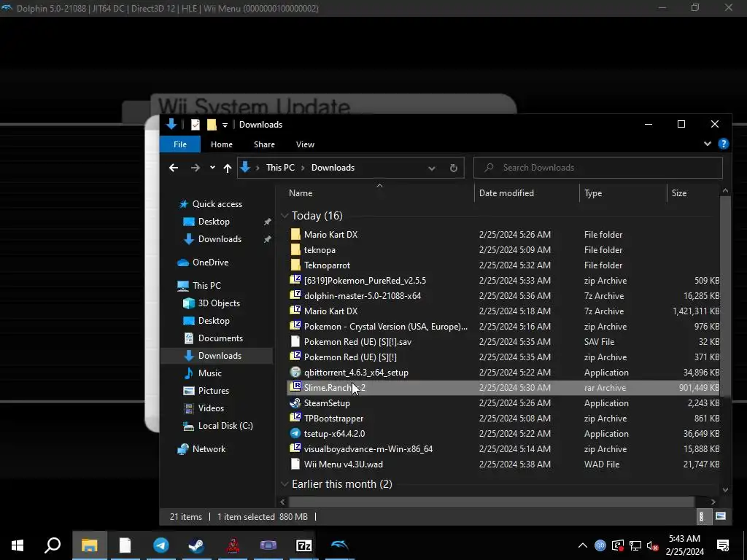Go forward using the Forward arrow
Viewport: 747px width, 560px height.
196,168
